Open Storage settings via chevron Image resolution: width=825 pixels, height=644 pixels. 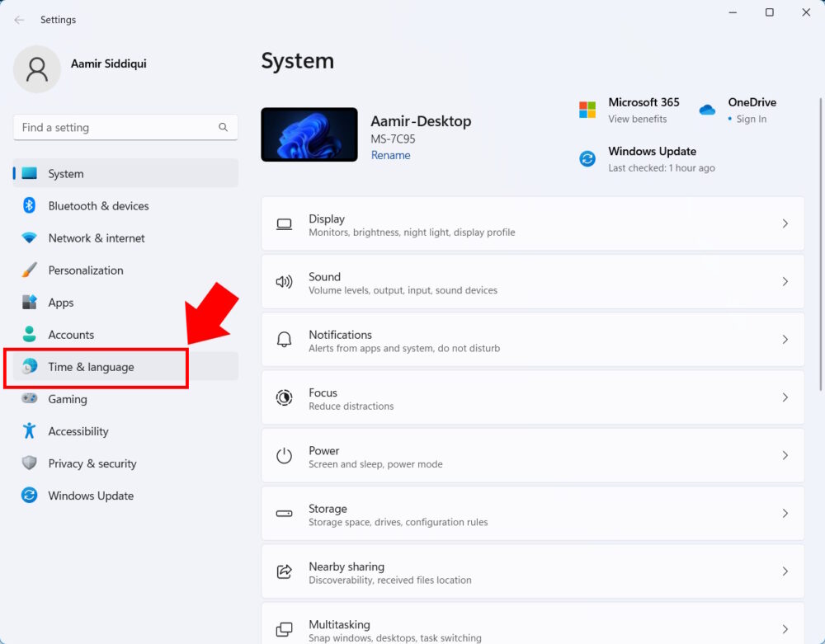(x=785, y=513)
